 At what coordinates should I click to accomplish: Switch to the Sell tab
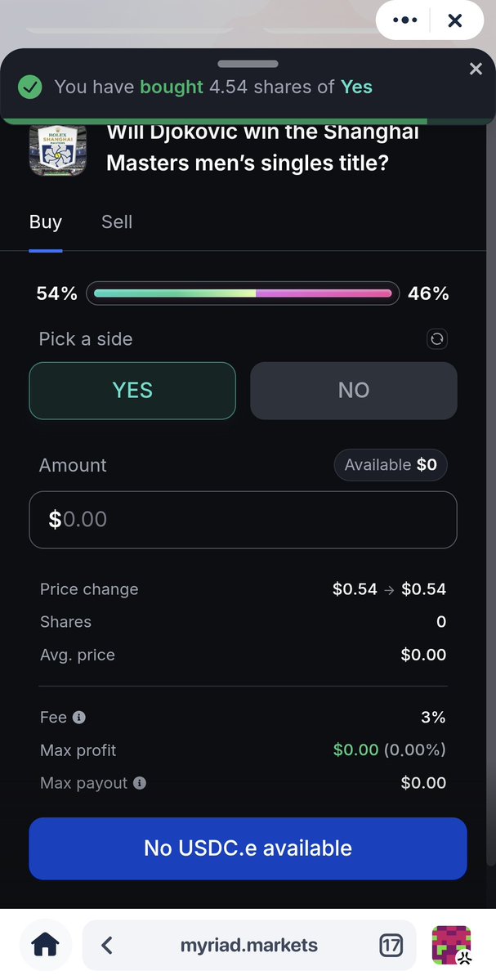117,222
